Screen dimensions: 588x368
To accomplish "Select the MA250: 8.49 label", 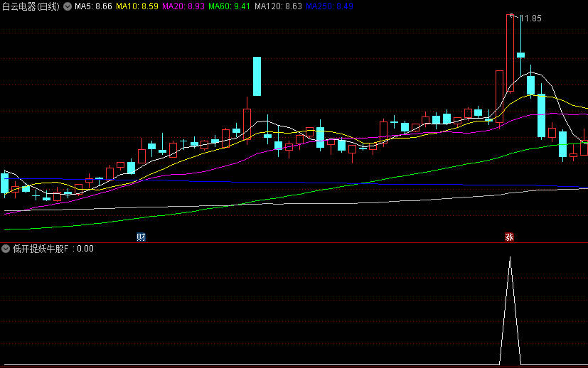I will tap(329, 6).
